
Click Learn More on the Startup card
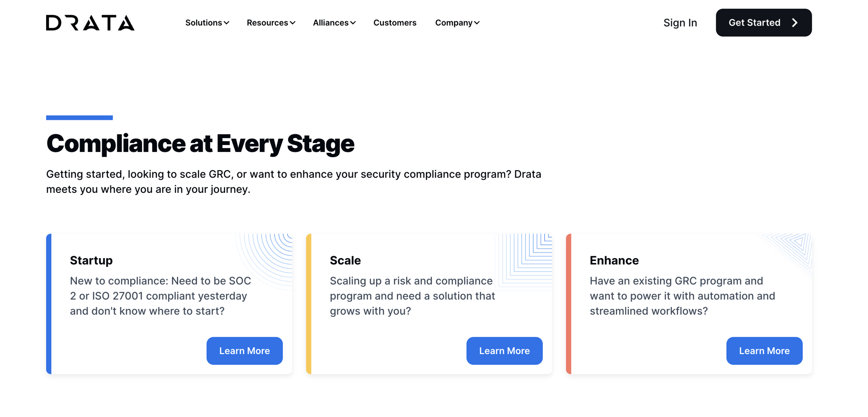(x=244, y=351)
